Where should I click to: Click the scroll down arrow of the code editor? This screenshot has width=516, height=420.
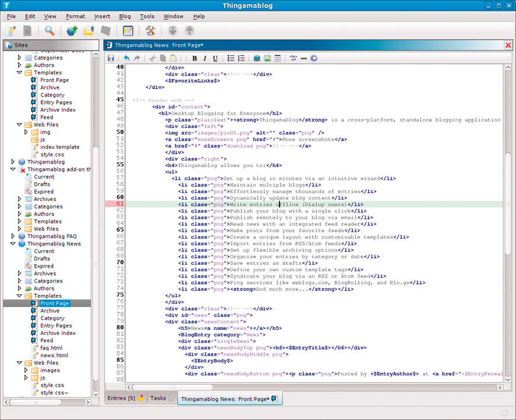[508, 380]
